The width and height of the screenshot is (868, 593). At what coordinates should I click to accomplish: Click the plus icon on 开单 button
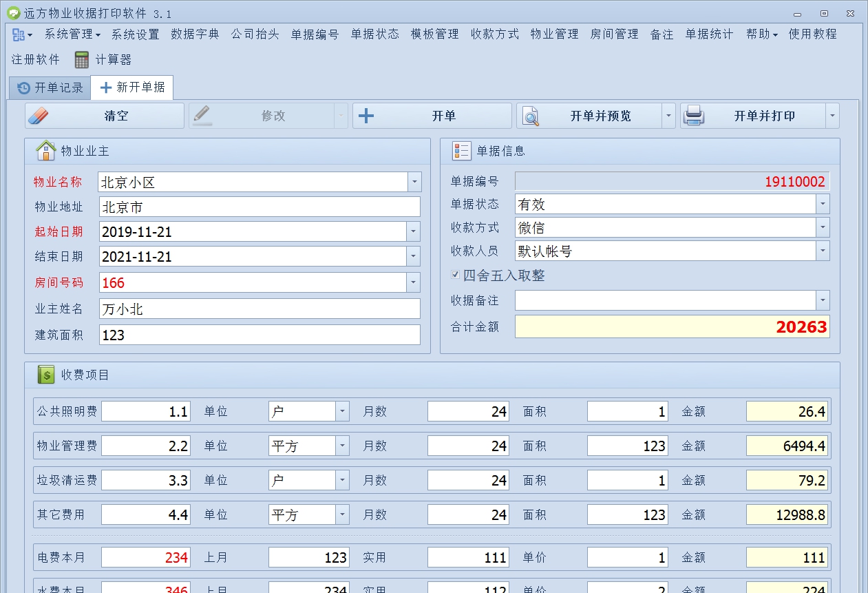click(366, 115)
